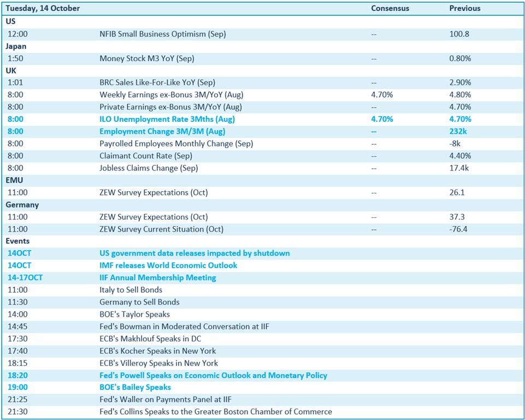Click Japan Money Stock M3 YoY entry
525x420 pixels.
pyautogui.click(x=146, y=58)
